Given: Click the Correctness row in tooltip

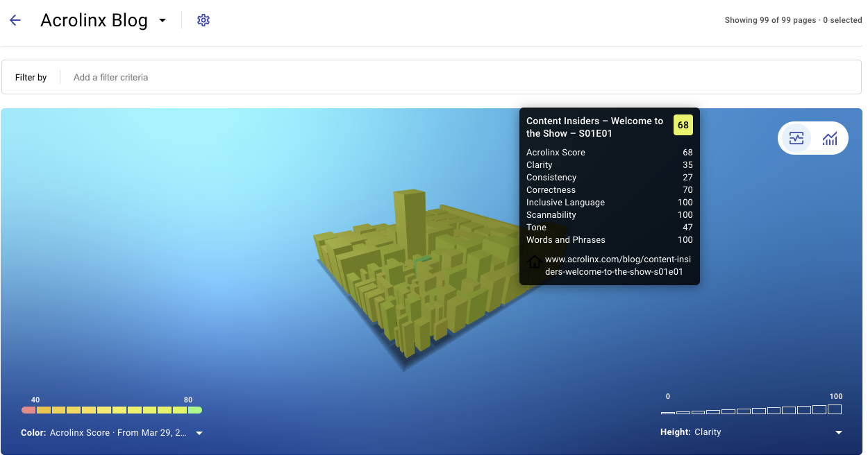Looking at the screenshot, I should [x=610, y=190].
